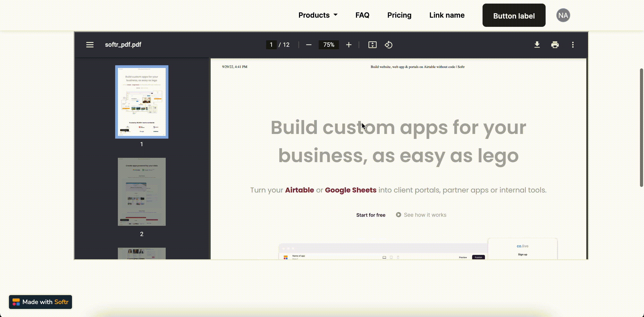644x317 pixels.
Task: Click the fit to page icon
Action: tap(372, 45)
